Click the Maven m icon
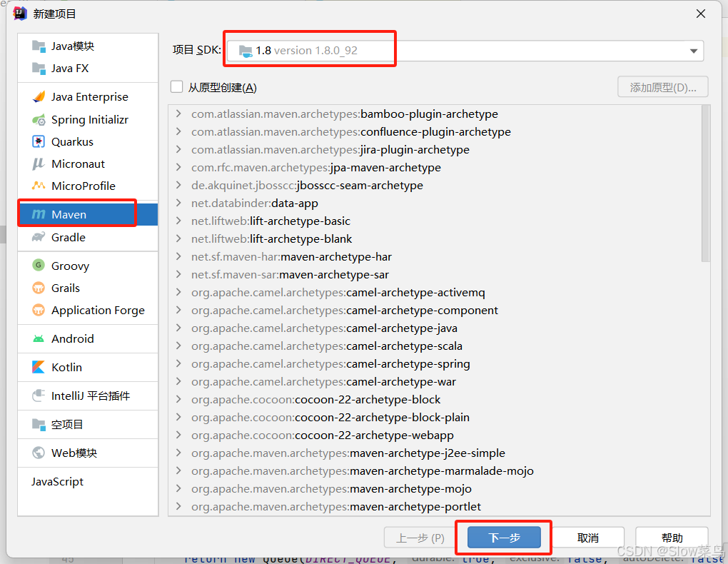Viewport: 728px width, 564px height. click(x=39, y=214)
